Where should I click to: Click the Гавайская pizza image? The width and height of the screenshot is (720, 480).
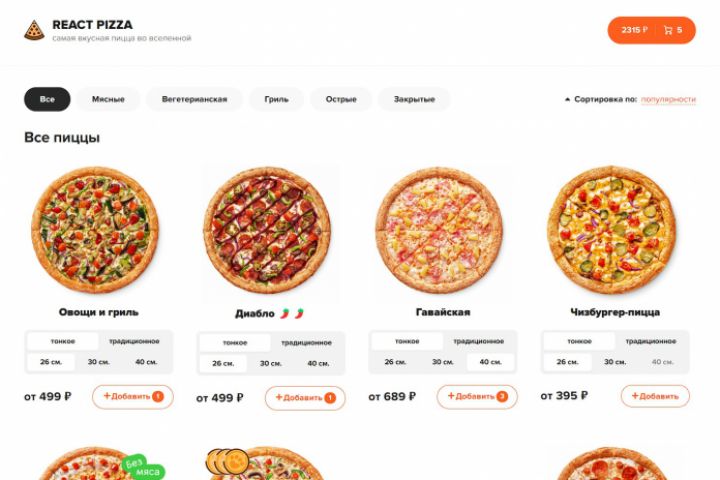[439, 230]
